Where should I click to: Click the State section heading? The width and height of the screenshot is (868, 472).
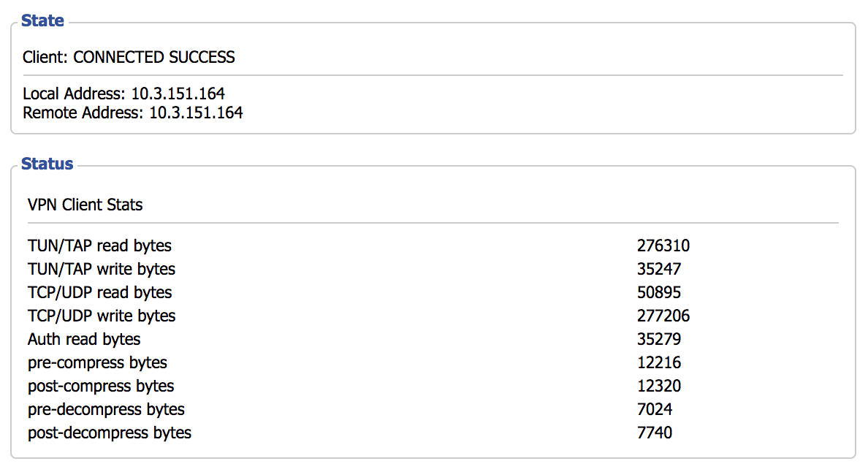[42, 20]
